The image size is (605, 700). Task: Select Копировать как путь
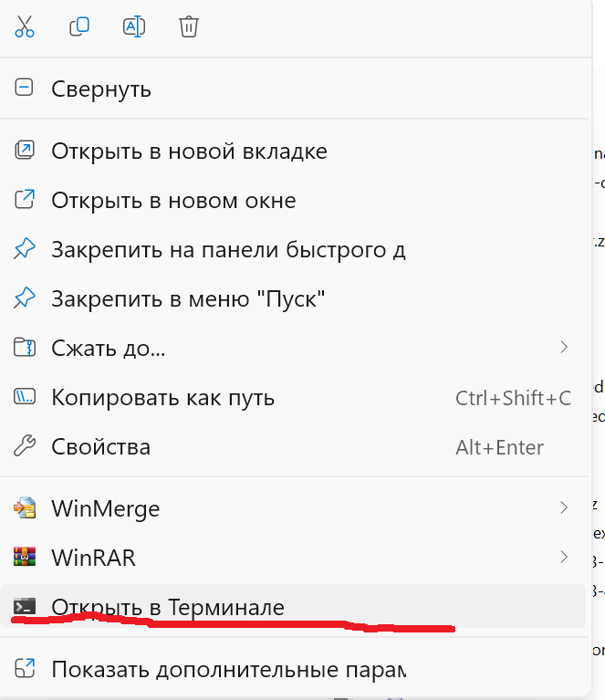point(162,398)
